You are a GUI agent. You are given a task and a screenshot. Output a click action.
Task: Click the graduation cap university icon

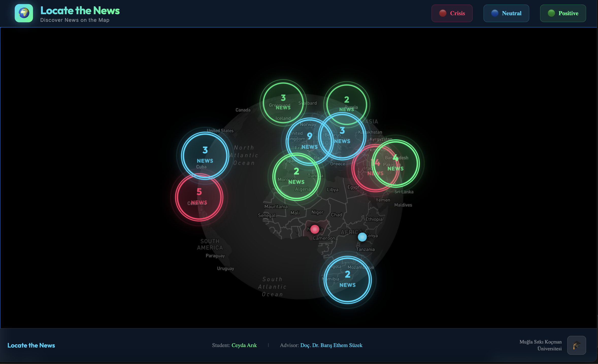576,345
